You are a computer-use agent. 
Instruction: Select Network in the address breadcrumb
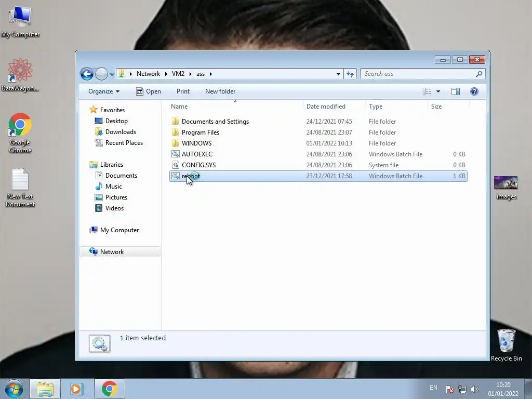(x=148, y=74)
